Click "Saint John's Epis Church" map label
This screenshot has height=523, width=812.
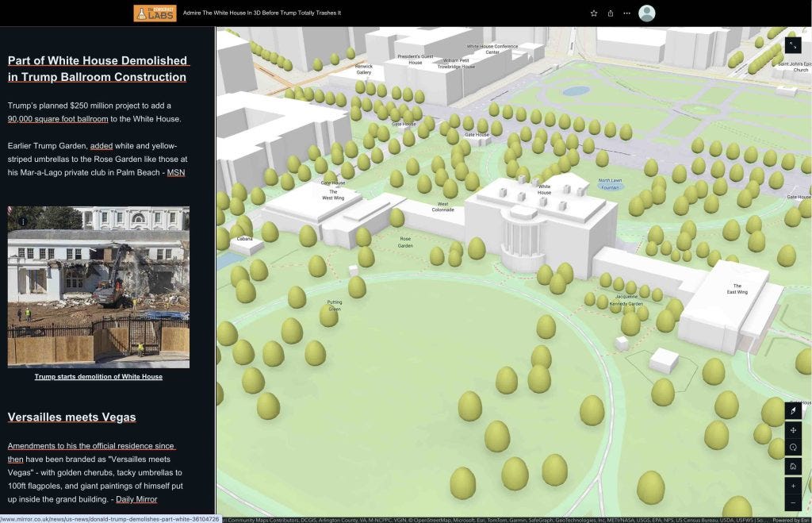(x=795, y=67)
